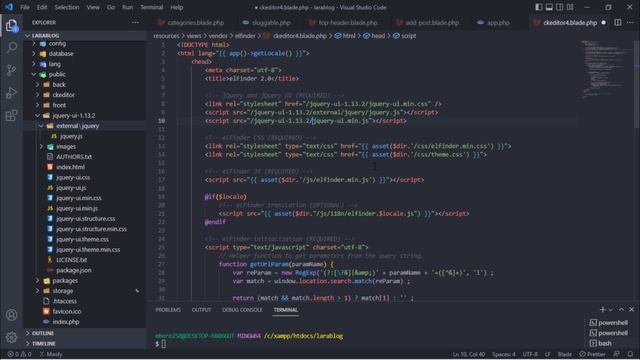
Task: Open the LICENSE.txt file
Action: click(71, 260)
